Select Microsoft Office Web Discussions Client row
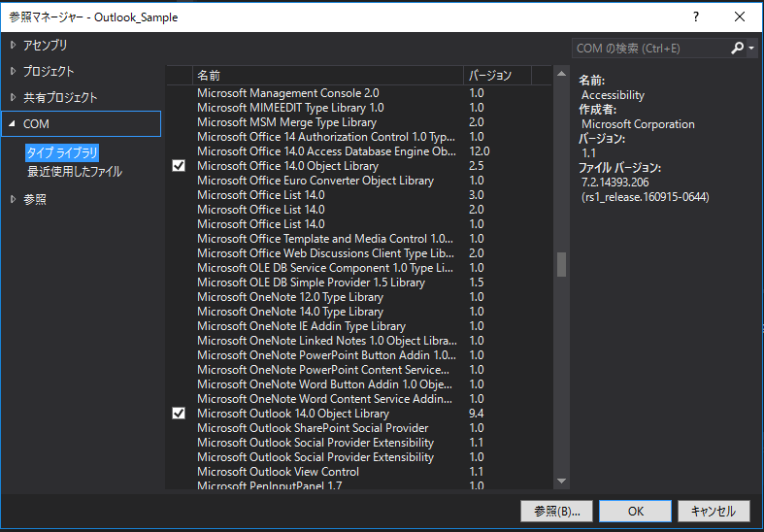Image resolution: width=764 pixels, height=532 pixels. (359, 253)
